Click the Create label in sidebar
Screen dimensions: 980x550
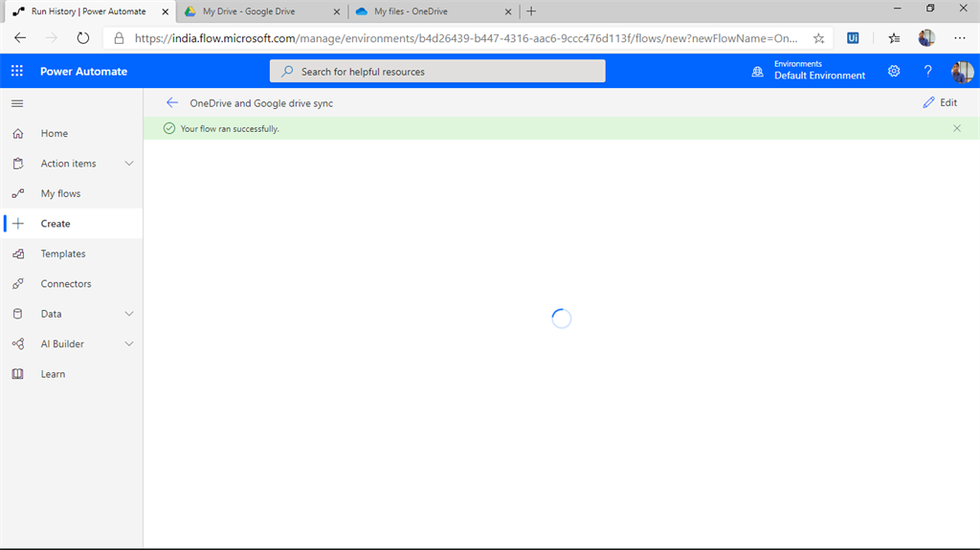[56, 223]
